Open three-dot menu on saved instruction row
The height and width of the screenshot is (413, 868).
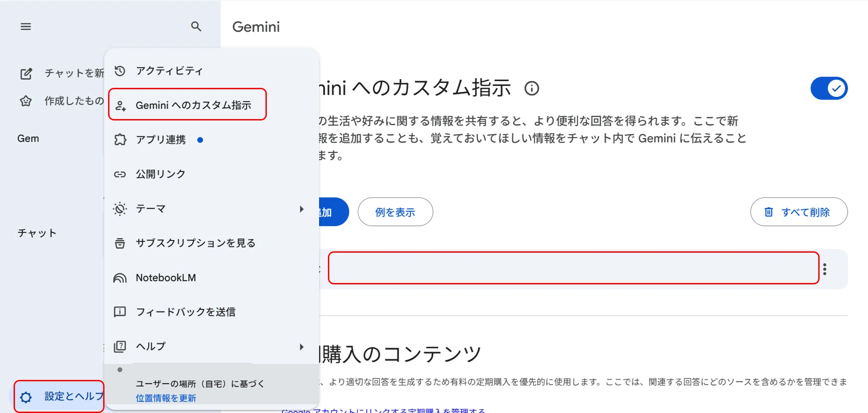pos(825,269)
